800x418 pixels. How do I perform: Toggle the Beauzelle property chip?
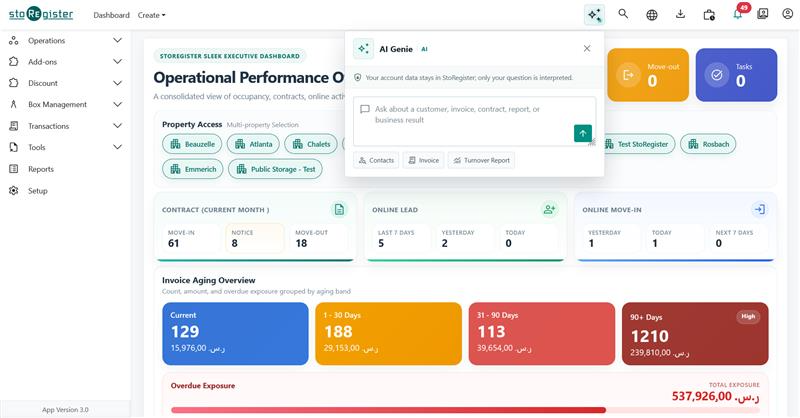pos(192,144)
